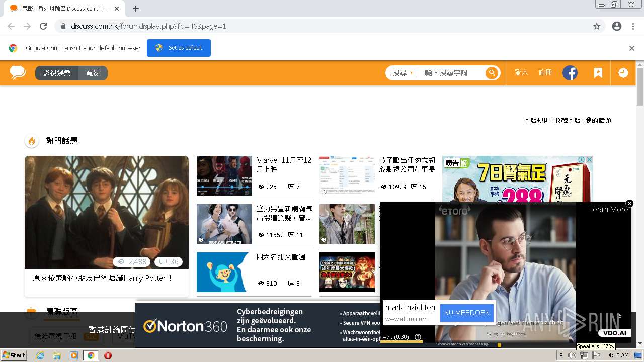Open the 四大名捕又重溫 thread title

pyautogui.click(x=281, y=257)
